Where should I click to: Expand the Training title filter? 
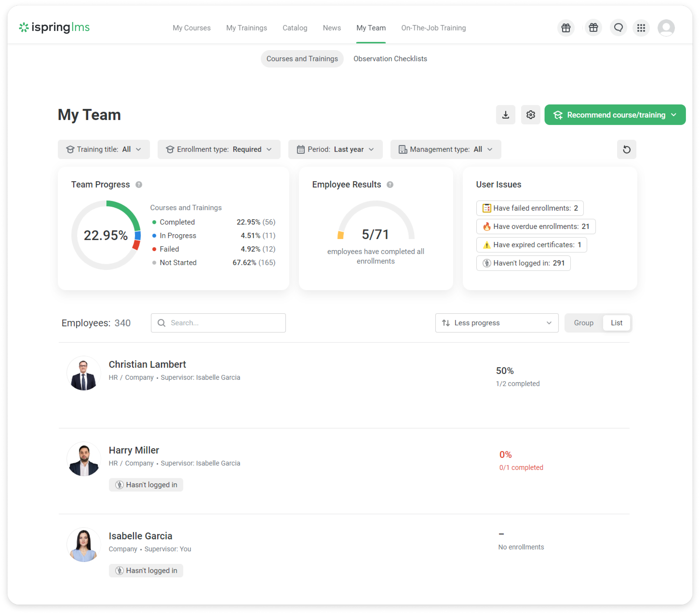104,149
